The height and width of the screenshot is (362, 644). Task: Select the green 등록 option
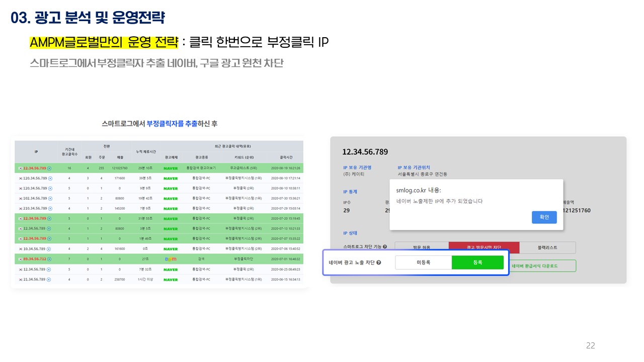[x=477, y=262]
